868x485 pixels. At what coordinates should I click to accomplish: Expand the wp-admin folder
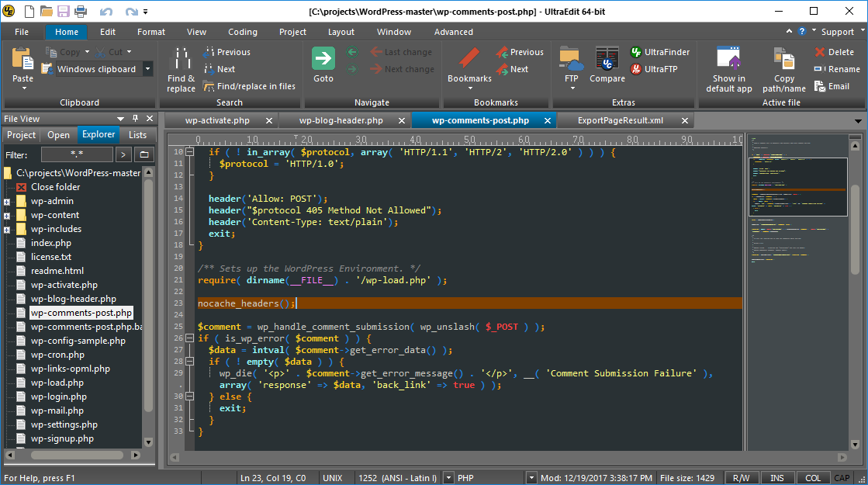point(7,202)
